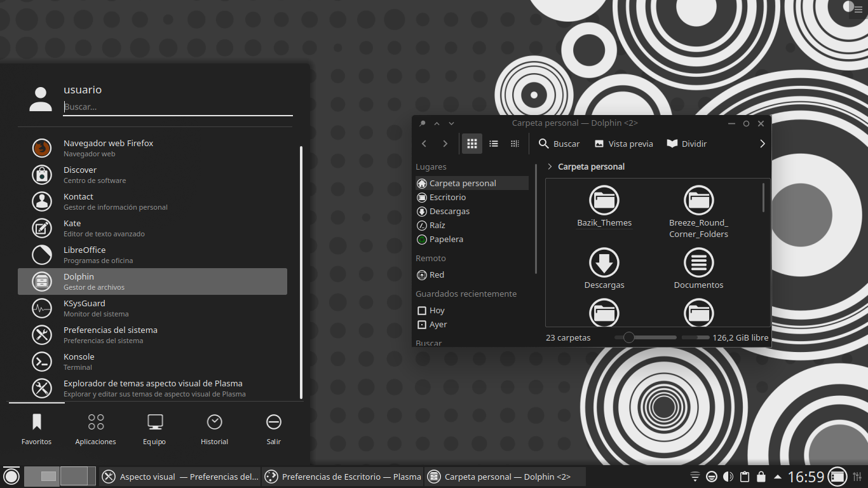868x488 pixels.
Task: Click the 16:59 digital clock
Action: coord(806,477)
